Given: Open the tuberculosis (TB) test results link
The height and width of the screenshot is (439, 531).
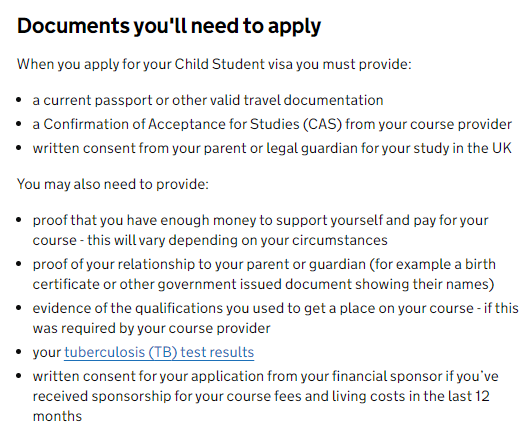Looking at the screenshot, I should pos(159,352).
